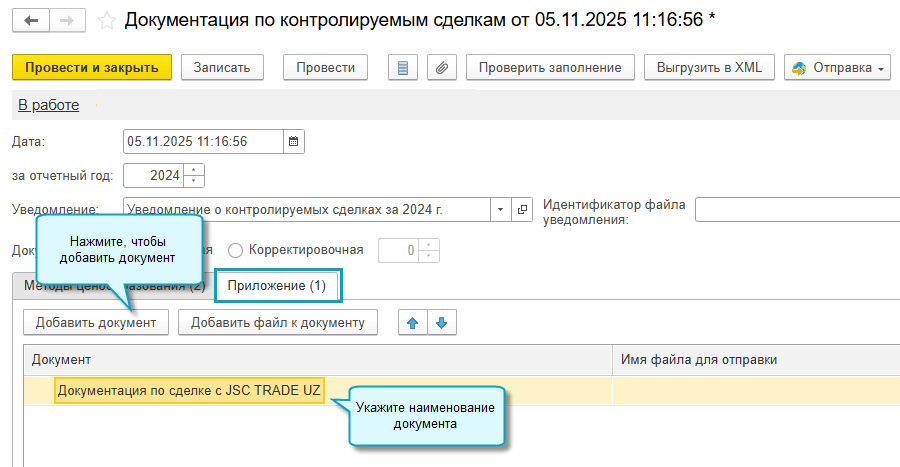Move row down with blue down arrow

(441, 322)
